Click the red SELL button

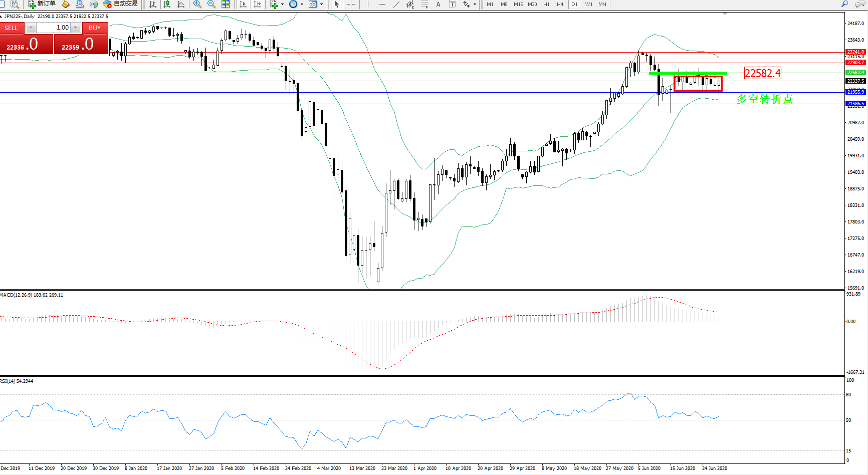point(11,28)
